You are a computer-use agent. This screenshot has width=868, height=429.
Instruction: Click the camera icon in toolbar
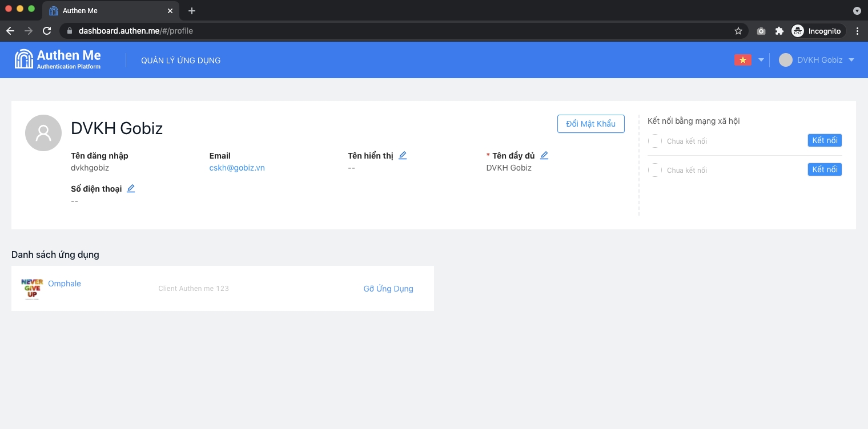[x=761, y=31]
